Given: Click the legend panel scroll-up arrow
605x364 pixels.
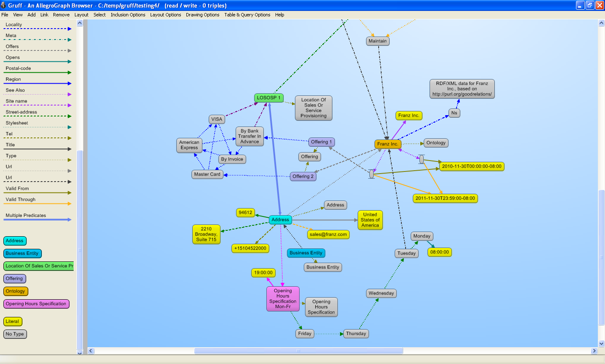Looking at the screenshot, I should coord(80,24).
